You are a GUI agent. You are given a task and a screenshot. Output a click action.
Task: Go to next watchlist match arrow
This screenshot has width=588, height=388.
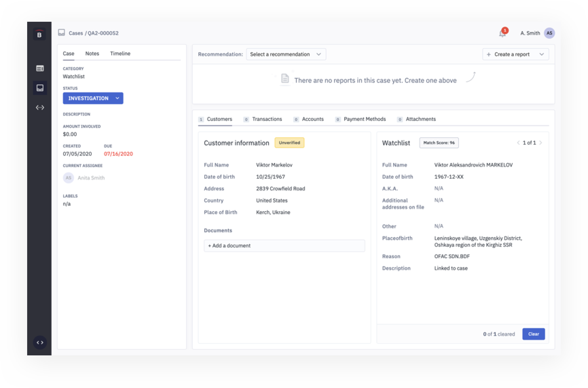coord(541,143)
